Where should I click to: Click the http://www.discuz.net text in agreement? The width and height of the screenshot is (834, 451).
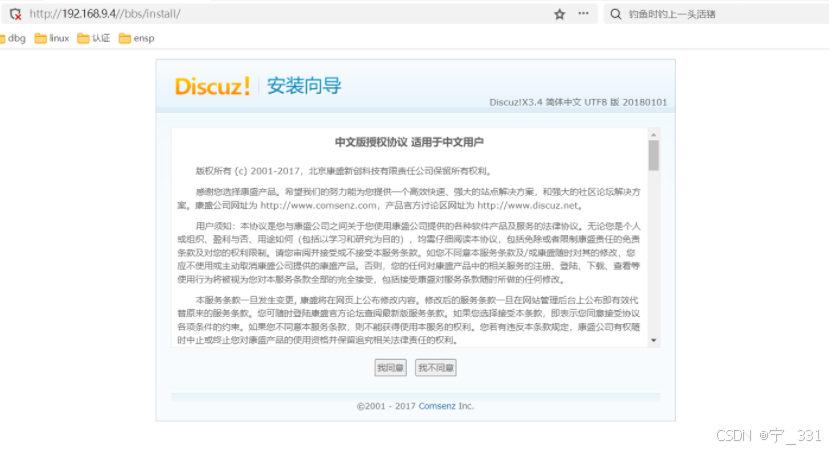pos(528,205)
